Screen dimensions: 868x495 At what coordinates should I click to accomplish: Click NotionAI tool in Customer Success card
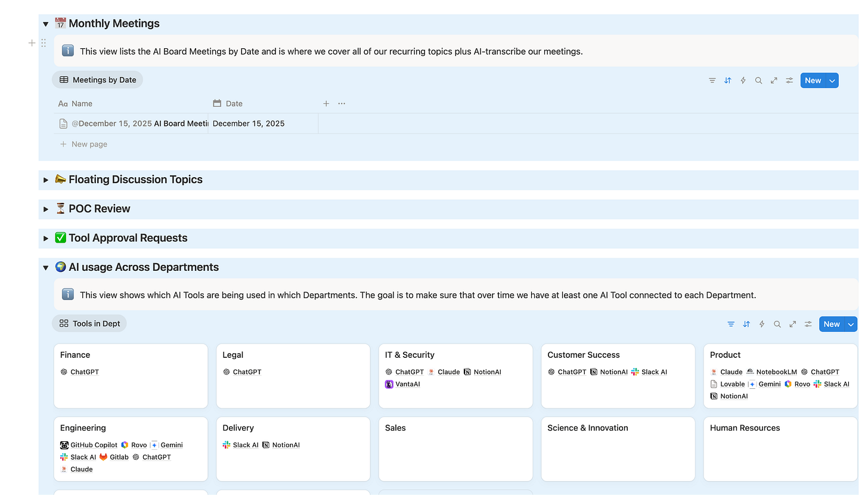point(609,372)
